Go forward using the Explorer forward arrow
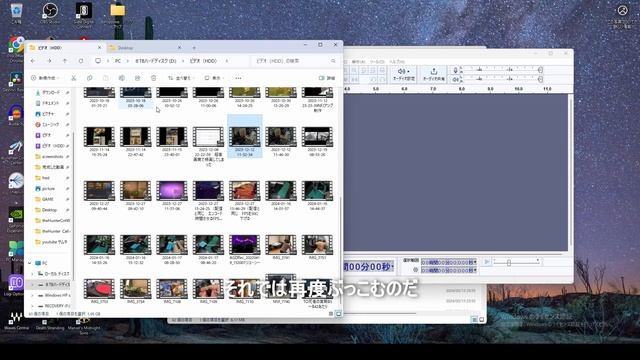 [49, 61]
